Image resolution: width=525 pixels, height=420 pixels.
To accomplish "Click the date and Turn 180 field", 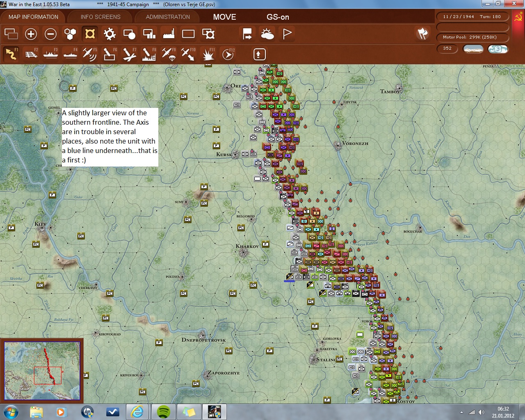I will click(472, 17).
